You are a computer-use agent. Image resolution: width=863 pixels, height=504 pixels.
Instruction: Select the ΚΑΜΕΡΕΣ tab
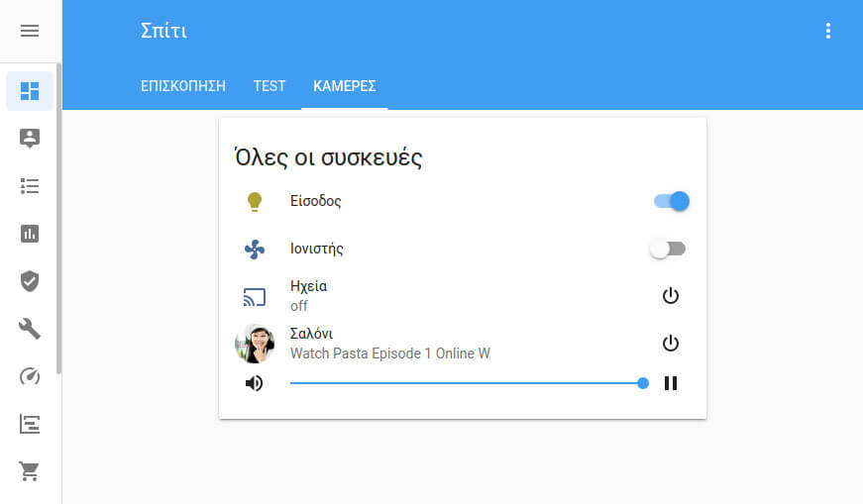click(x=345, y=86)
